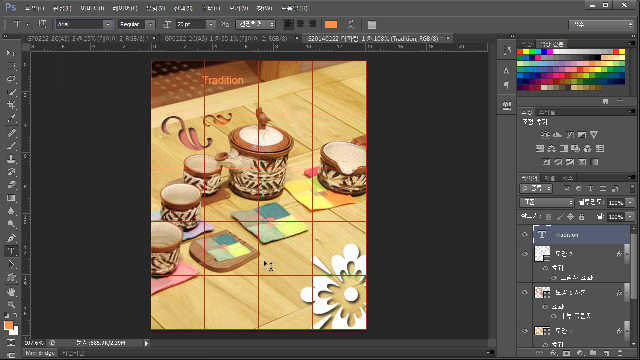Switch to the Paths tab
640x360 pixels.
click(x=568, y=178)
